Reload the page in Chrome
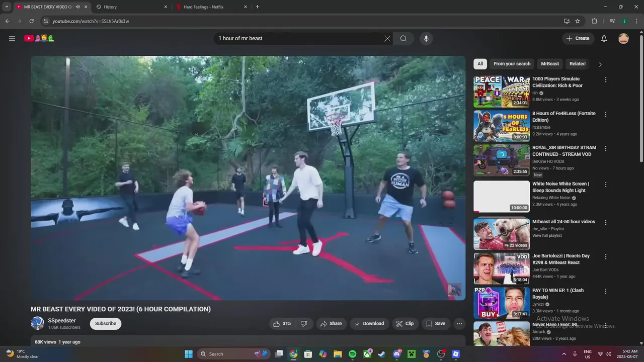 pyautogui.click(x=31, y=21)
